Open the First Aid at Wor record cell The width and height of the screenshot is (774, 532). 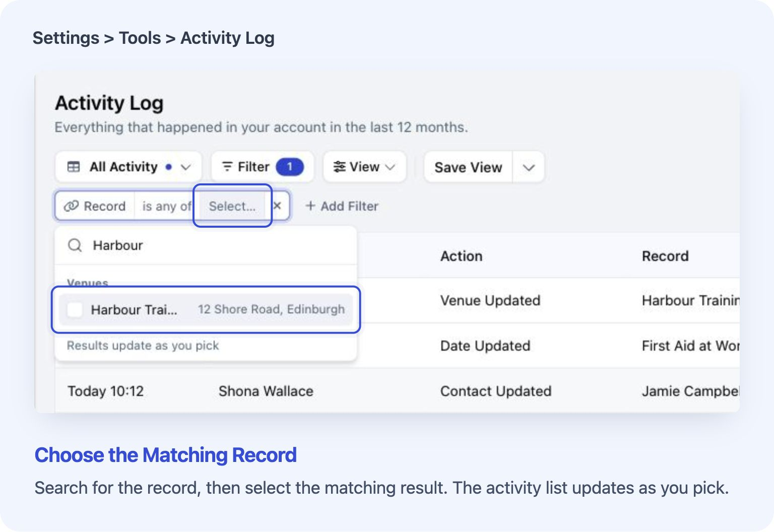click(690, 346)
